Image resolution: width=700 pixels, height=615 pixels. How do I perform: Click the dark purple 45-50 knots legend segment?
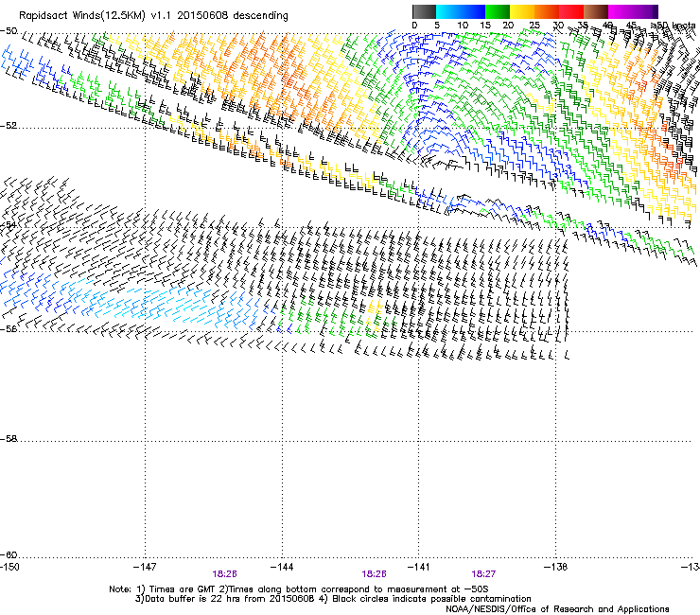[x=645, y=11]
